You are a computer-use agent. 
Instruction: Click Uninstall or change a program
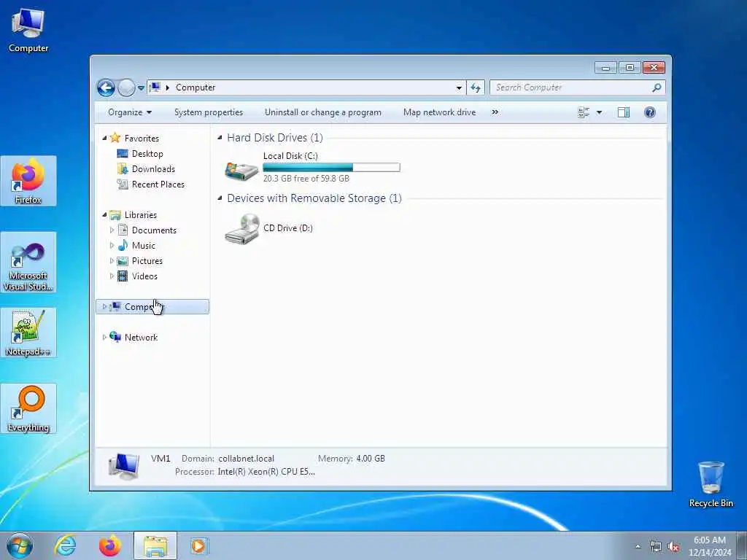point(323,112)
